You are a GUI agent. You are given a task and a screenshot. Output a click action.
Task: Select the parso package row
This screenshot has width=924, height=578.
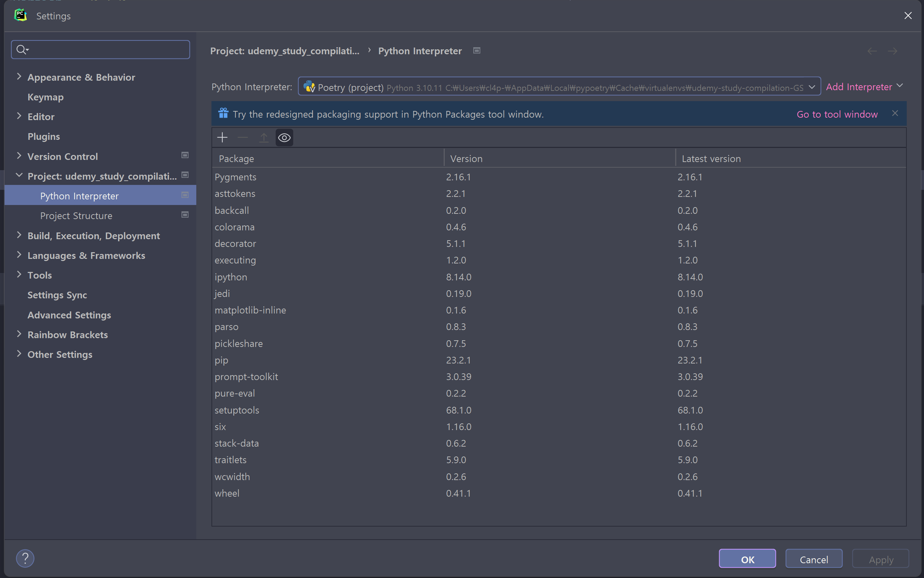559,327
